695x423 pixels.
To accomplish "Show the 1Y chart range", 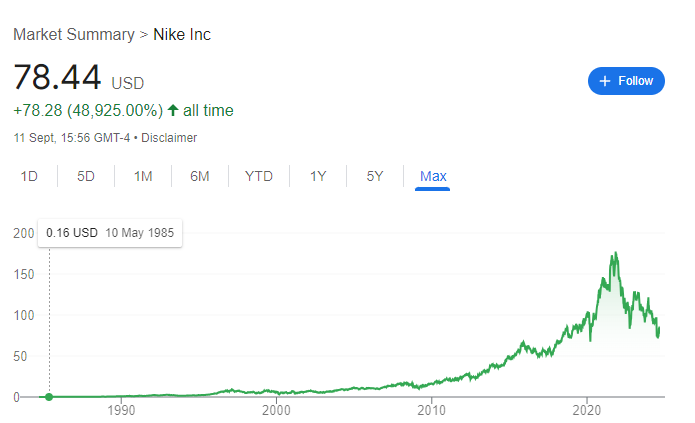I will (318, 177).
